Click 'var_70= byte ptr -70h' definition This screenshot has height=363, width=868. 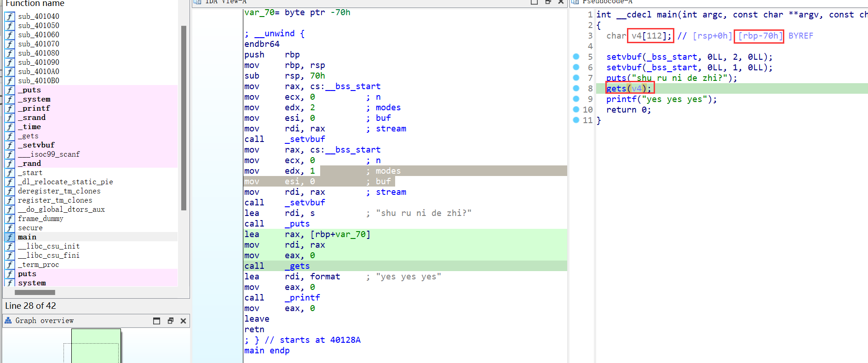297,12
